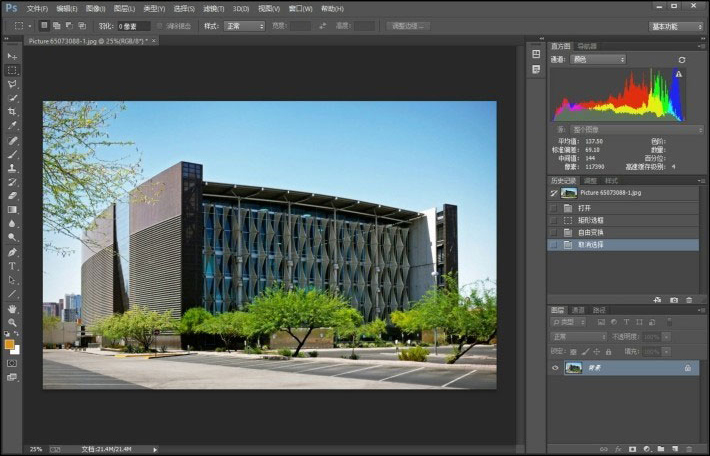The width and height of the screenshot is (710, 456).
Task: Select the Blur tool
Action: click(x=12, y=224)
